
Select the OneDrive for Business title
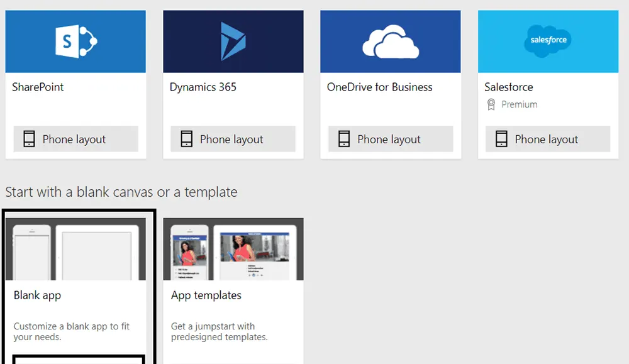pos(379,87)
